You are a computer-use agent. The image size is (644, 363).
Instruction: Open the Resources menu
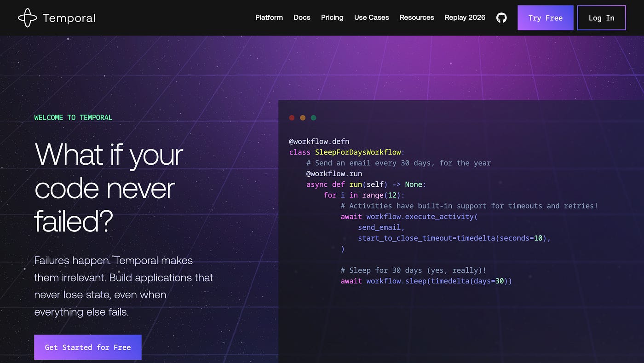417,17
